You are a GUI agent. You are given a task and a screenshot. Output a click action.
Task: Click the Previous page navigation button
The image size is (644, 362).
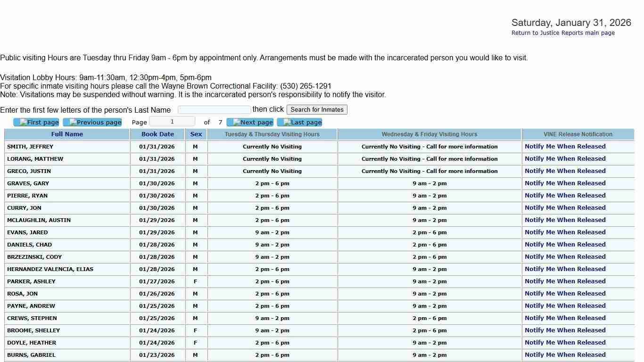click(x=92, y=123)
